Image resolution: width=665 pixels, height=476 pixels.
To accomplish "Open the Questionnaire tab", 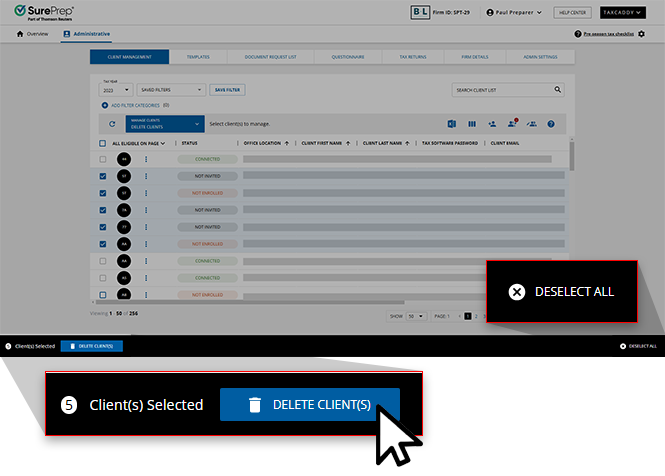I will [x=348, y=57].
